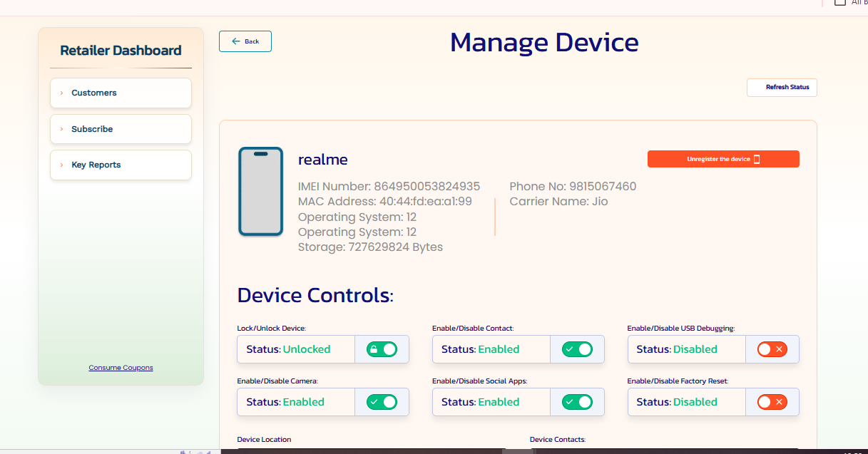The height and width of the screenshot is (454, 868).
Task: Select the Carrier Name Jio text
Action: point(558,202)
